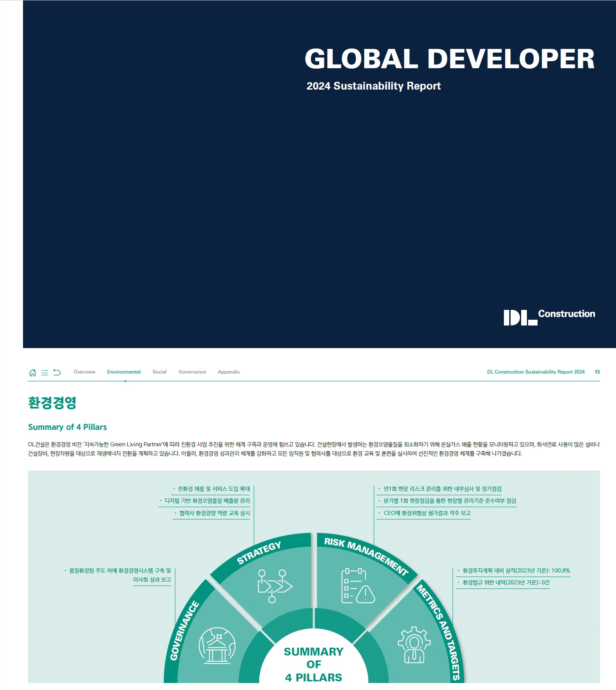Go to the Overview section tab
This screenshot has width=616, height=690.
84,372
